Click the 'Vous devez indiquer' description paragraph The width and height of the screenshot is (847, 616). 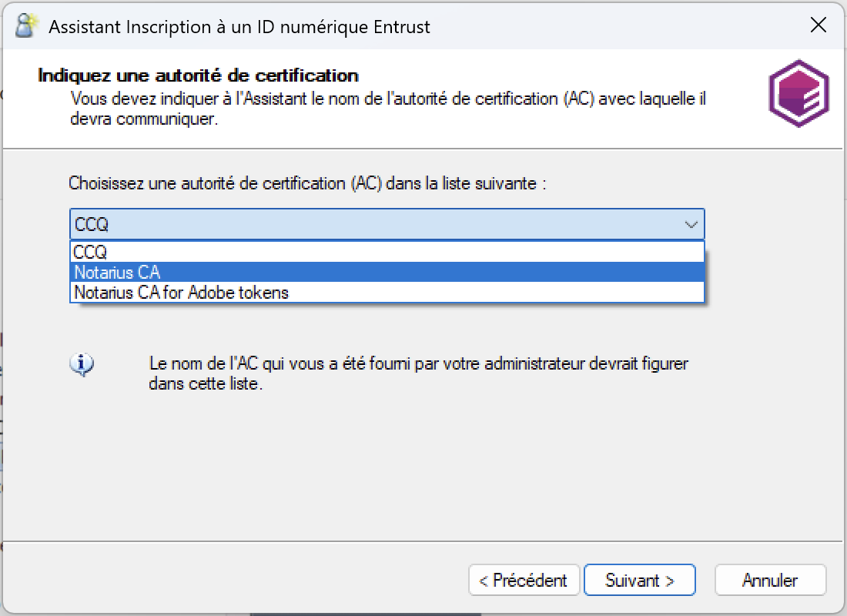point(388,109)
